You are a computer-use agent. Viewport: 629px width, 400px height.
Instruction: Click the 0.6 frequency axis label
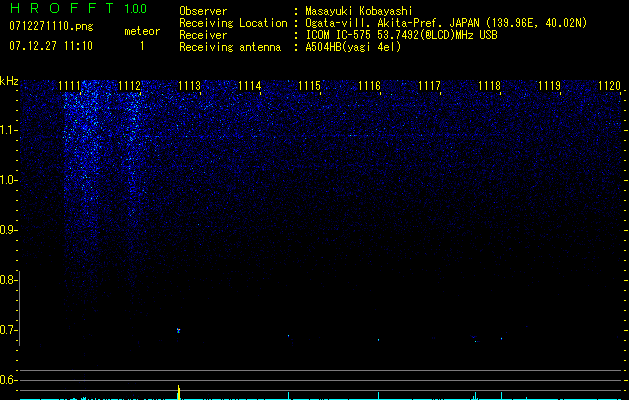8,380
